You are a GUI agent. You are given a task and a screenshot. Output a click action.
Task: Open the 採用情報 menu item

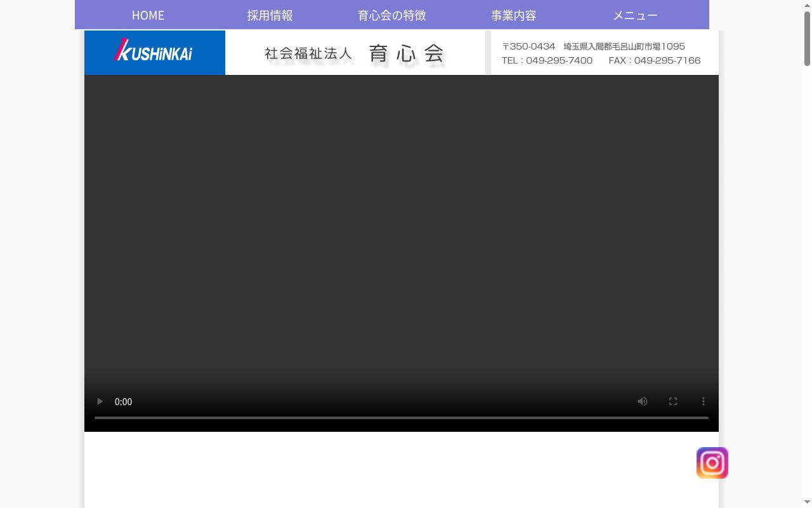(270, 15)
